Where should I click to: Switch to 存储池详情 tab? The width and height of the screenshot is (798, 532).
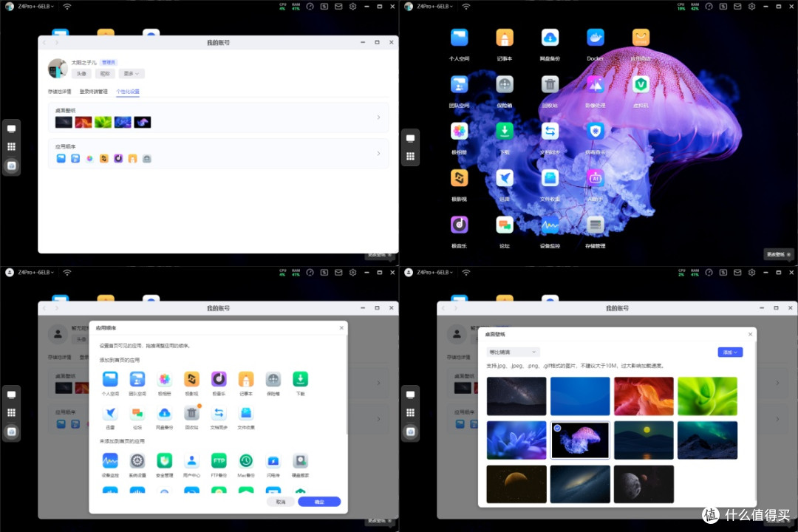(x=60, y=92)
